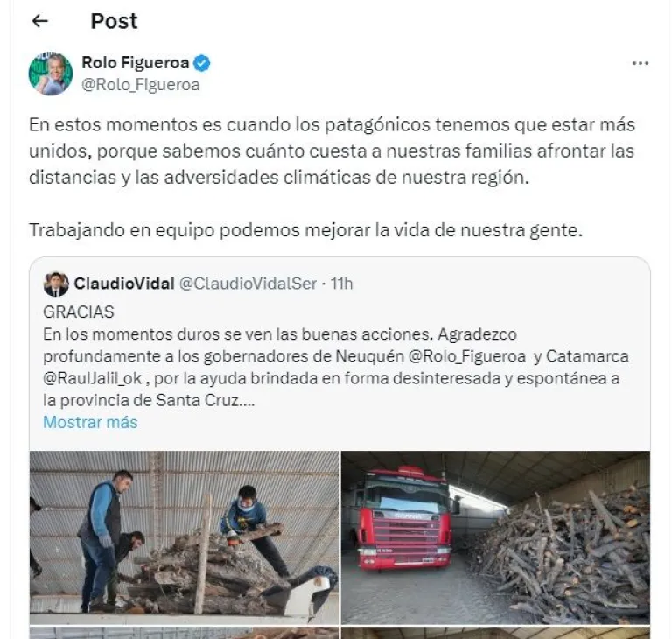Image resolution: width=672 pixels, height=639 pixels.
Task: Click ClaudioVidal's small profile avatar
Action: 56,284
